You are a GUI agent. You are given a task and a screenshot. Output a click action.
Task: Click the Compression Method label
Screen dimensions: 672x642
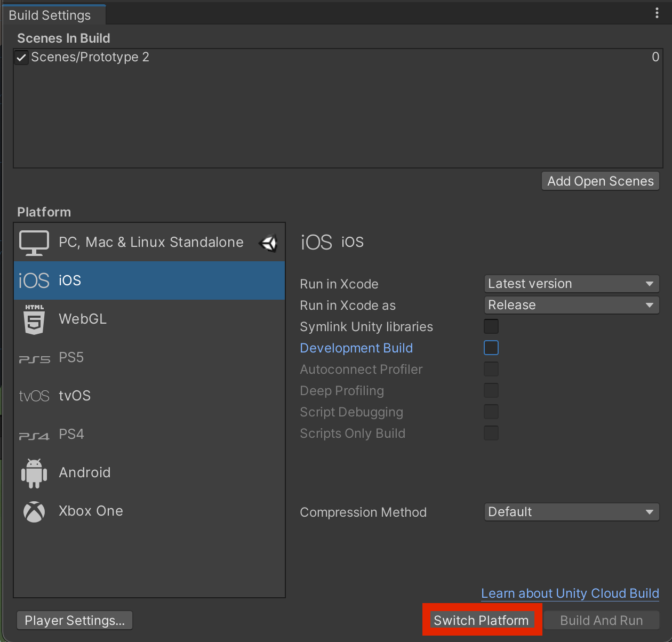point(363,512)
